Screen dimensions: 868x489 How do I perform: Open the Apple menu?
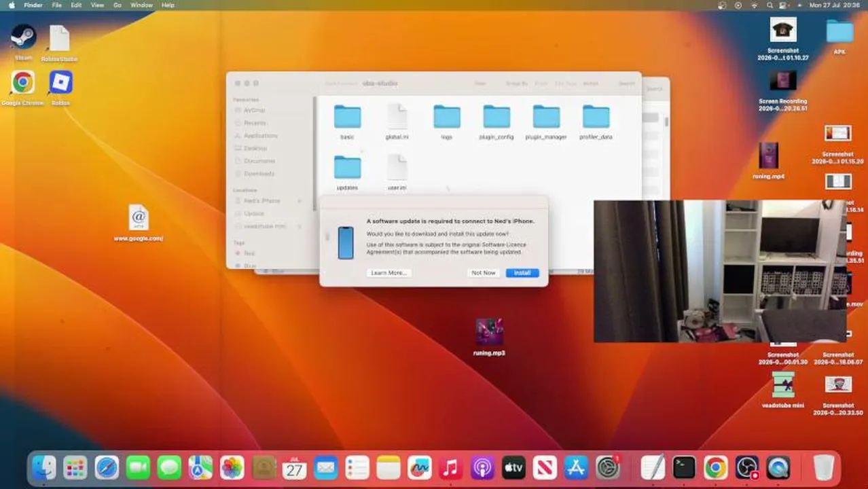pos(12,5)
